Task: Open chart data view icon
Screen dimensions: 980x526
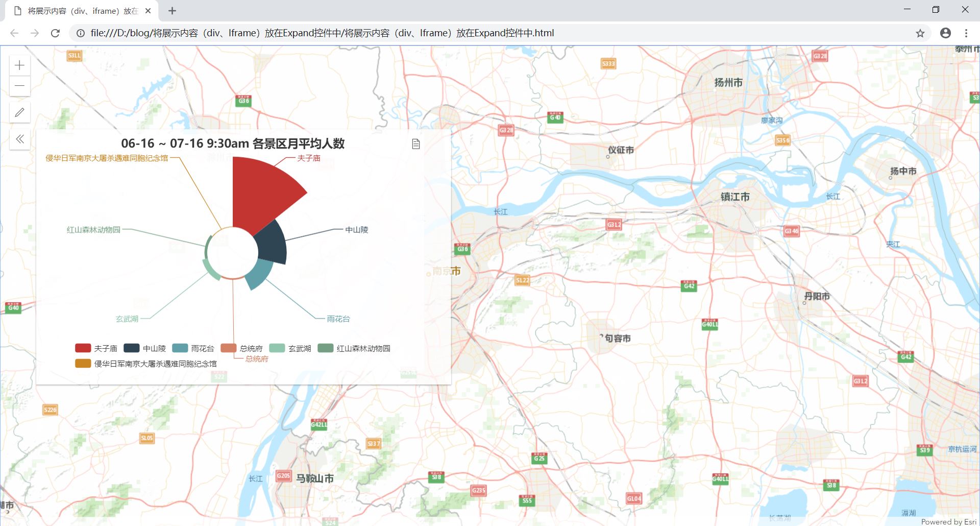Action: click(416, 144)
